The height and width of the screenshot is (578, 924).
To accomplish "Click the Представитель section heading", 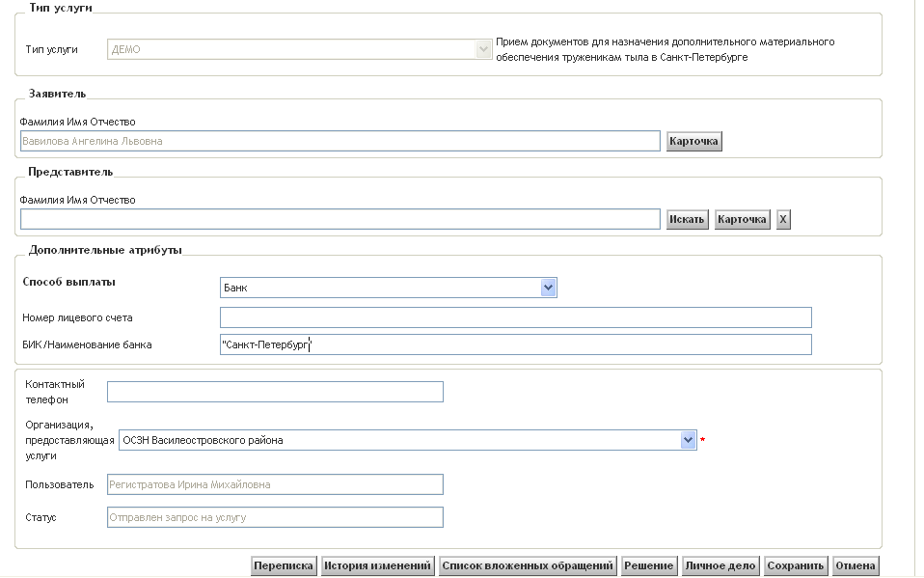I will [70, 172].
